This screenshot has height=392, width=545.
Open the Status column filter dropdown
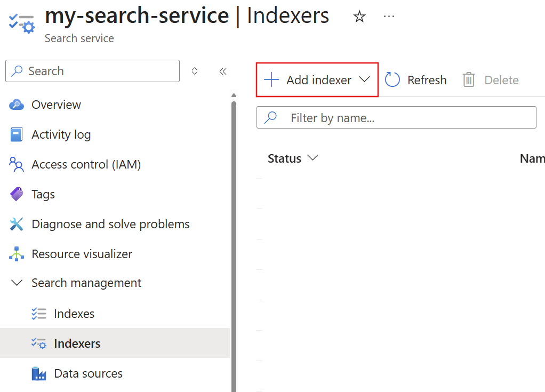click(x=313, y=158)
